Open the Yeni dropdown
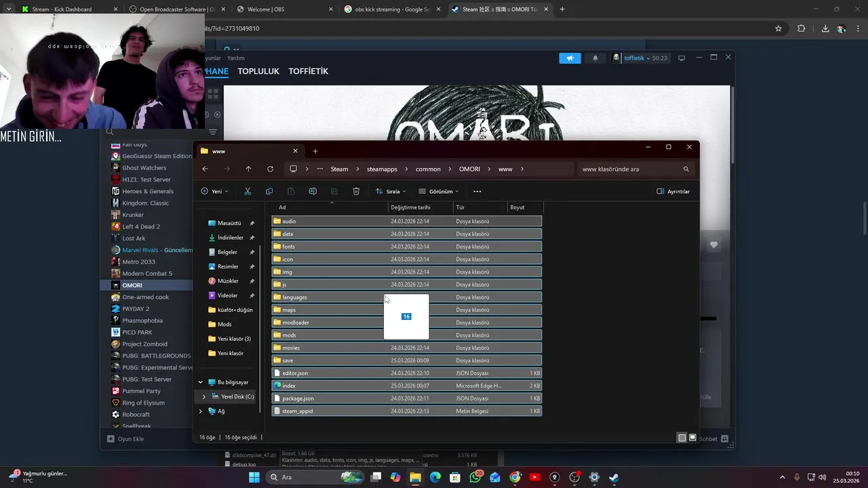This screenshot has width=868, height=488. click(215, 191)
